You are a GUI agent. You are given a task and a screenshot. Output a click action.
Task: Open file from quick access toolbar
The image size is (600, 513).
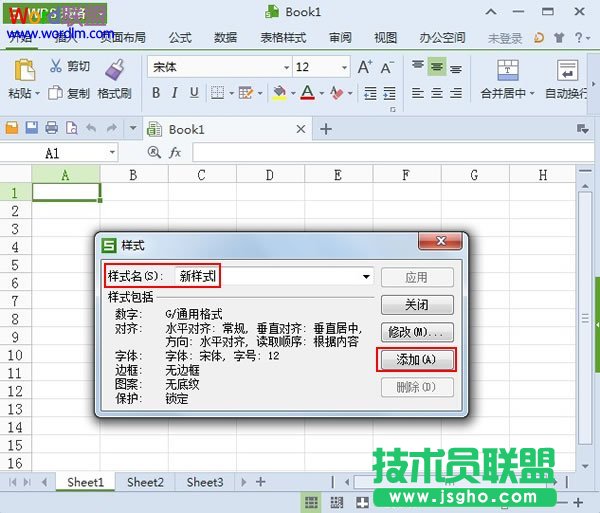[x=12, y=128]
